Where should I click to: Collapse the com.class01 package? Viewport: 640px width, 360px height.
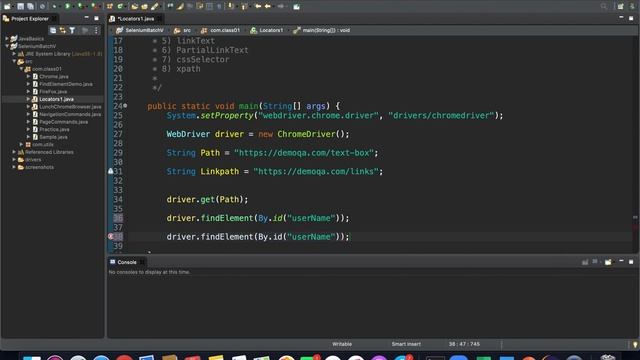point(21,69)
